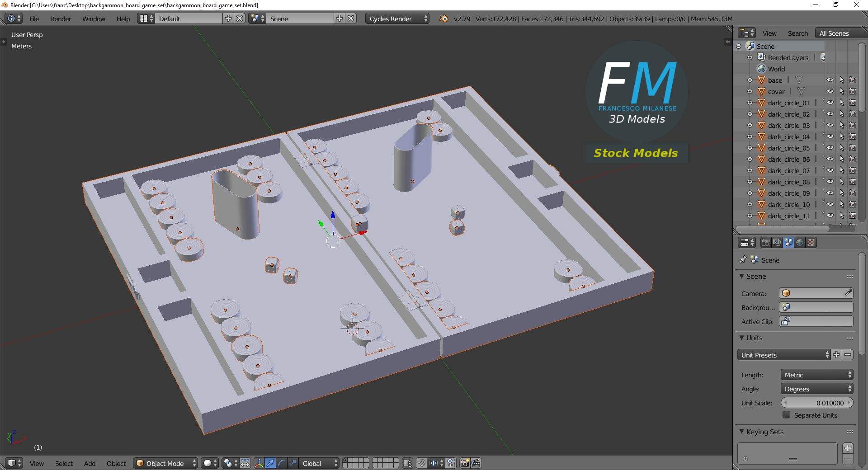Open the 3D viewport Object menu
Image resolution: width=868 pixels, height=470 pixels.
(x=116, y=463)
